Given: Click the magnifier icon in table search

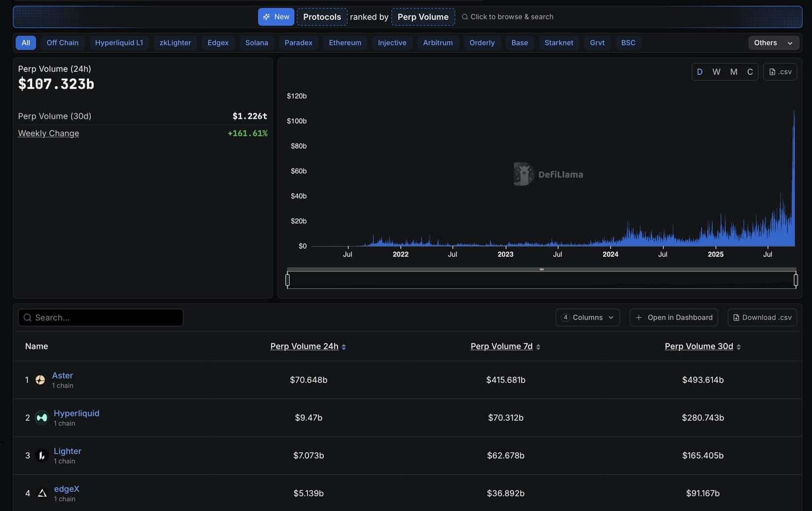Looking at the screenshot, I should 28,318.
